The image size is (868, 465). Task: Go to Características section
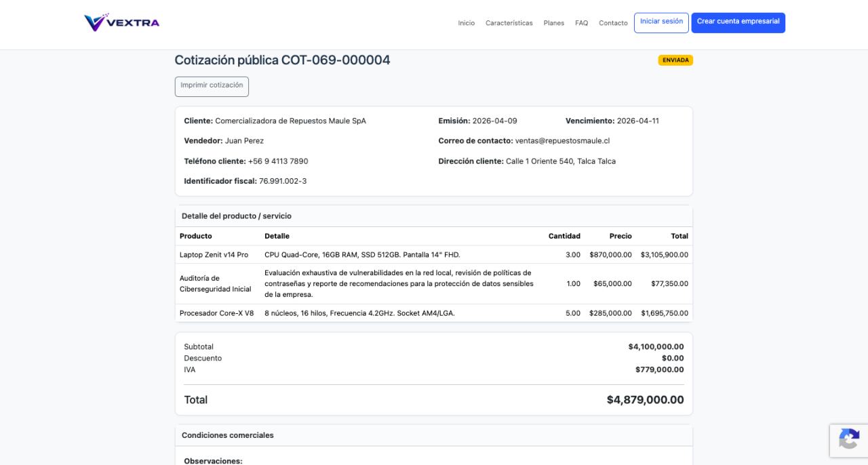(509, 23)
